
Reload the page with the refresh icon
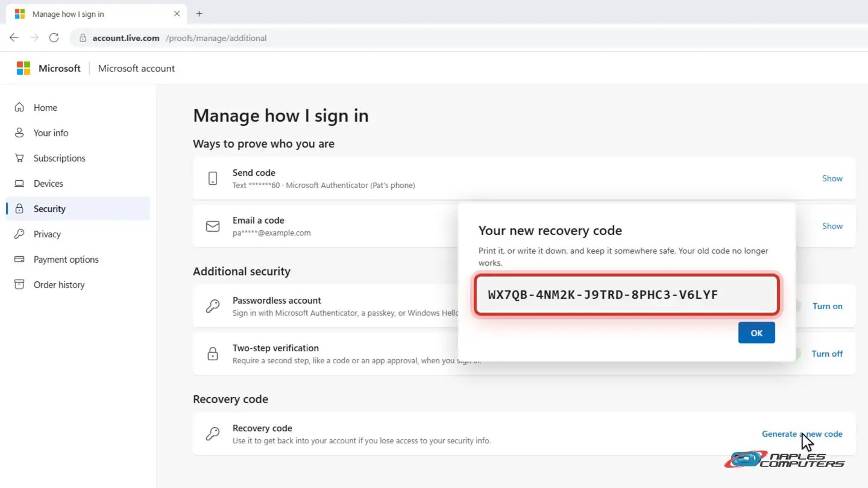click(54, 37)
